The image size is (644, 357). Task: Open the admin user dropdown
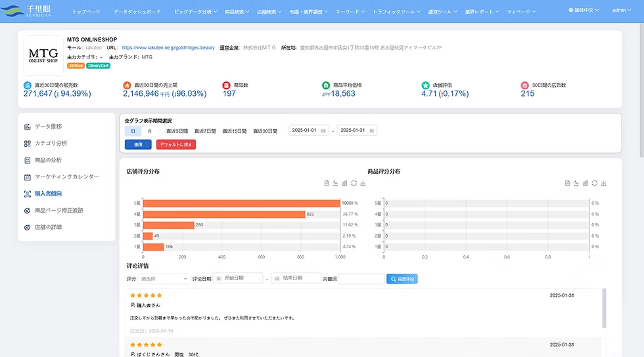(x=622, y=10)
